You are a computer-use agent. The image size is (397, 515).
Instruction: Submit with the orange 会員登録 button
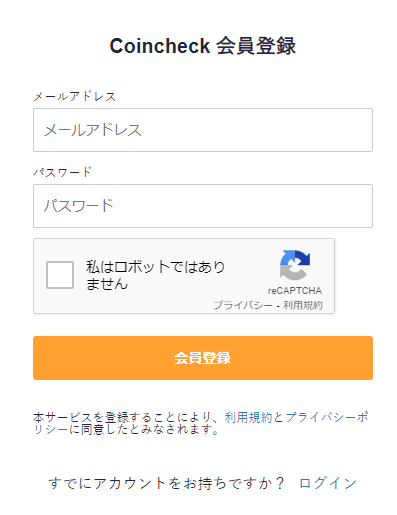click(x=203, y=358)
